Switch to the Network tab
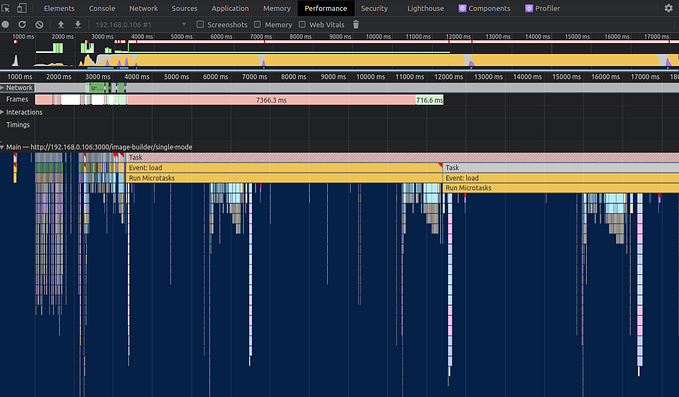 tap(143, 8)
